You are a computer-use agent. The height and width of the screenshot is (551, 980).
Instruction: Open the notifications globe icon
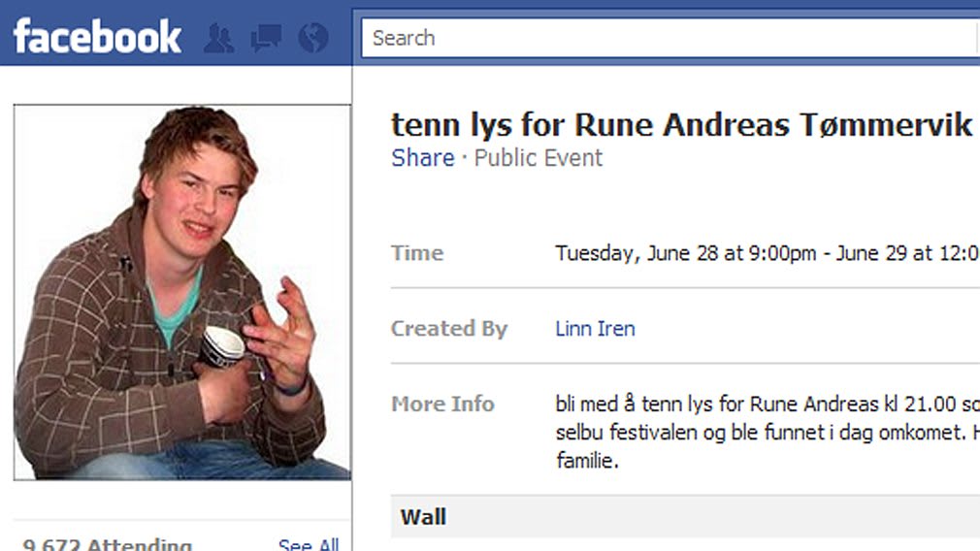point(313,39)
